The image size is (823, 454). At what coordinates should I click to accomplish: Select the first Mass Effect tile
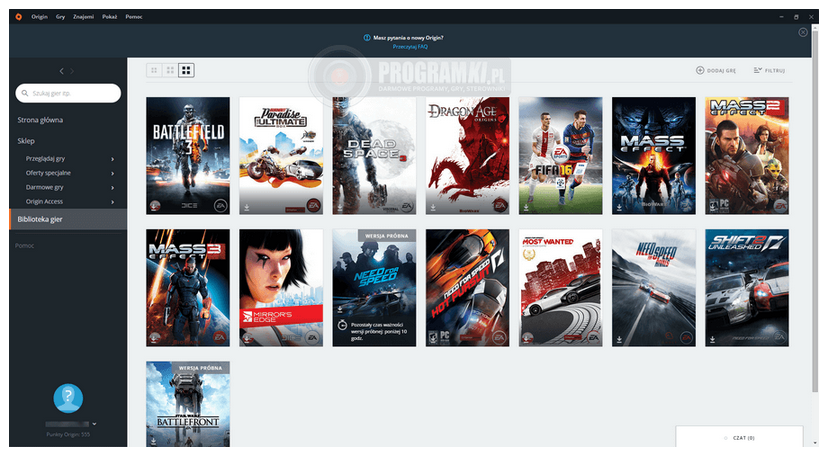coord(654,155)
